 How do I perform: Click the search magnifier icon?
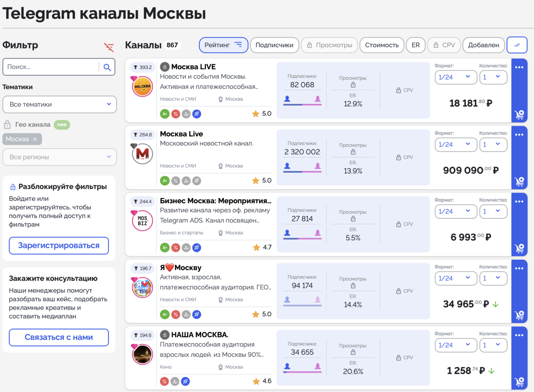(107, 67)
